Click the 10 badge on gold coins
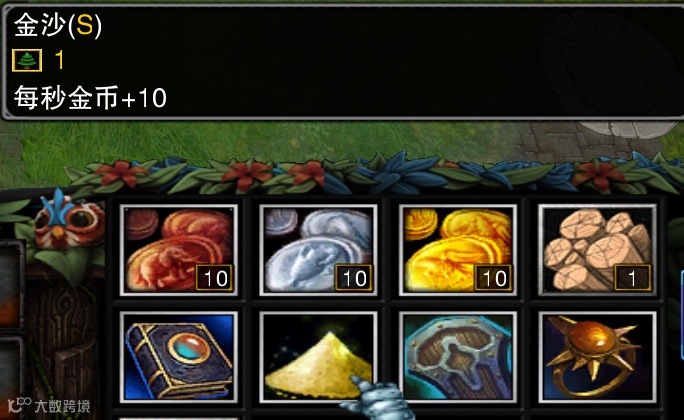 pyautogui.click(x=493, y=277)
